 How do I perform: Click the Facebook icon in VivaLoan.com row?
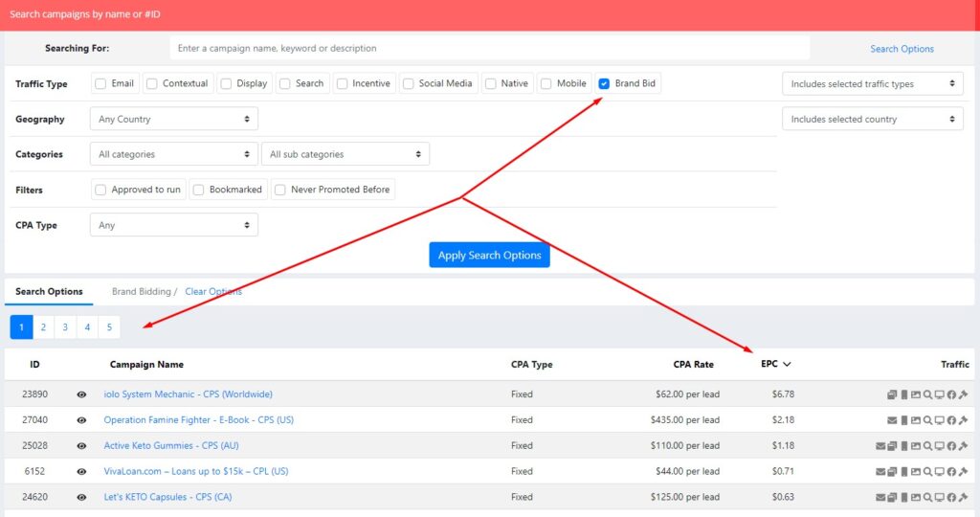tap(951, 472)
